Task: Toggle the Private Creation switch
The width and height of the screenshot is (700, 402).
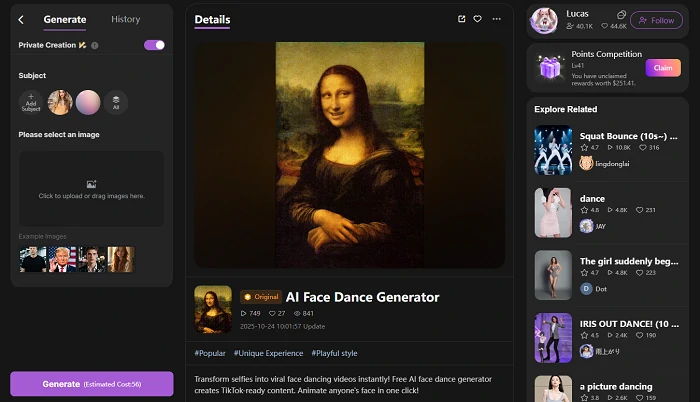Action: point(154,45)
